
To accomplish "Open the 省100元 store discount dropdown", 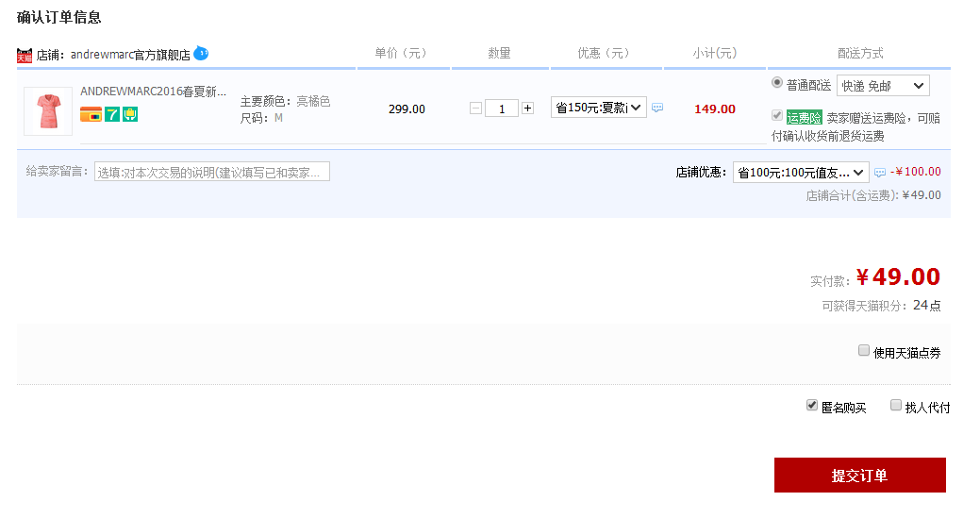I will [801, 173].
